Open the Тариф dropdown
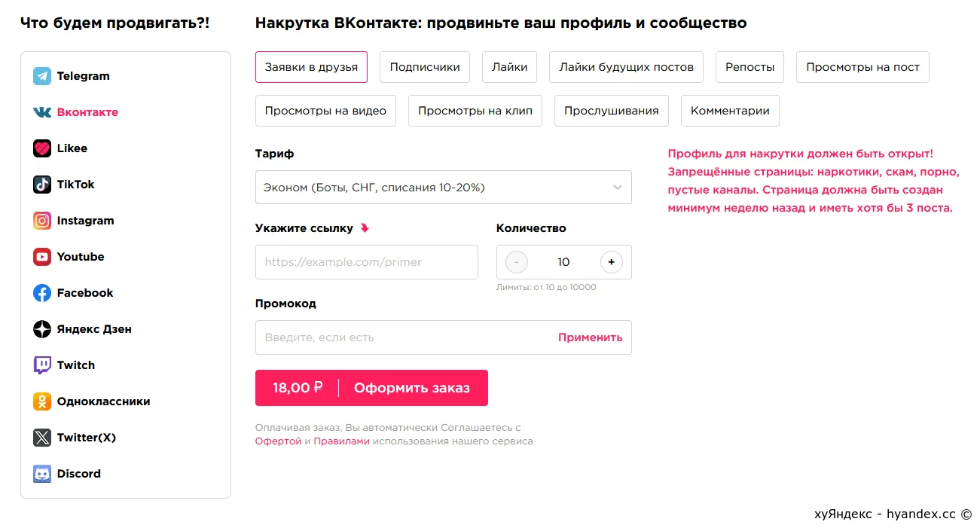 [x=444, y=187]
